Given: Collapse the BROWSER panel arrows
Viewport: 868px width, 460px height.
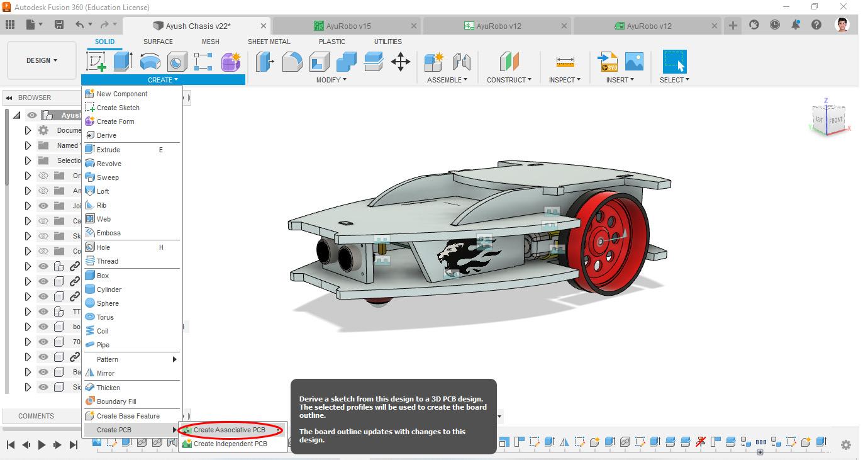Looking at the screenshot, I should (x=9, y=98).
